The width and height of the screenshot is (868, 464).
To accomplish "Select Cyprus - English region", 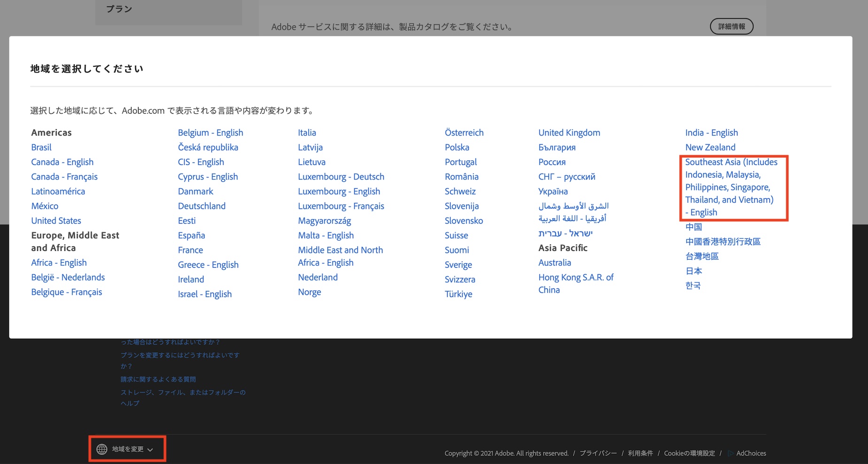I will point(208,177).
